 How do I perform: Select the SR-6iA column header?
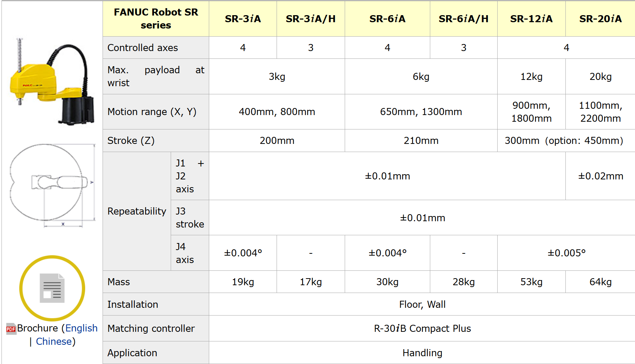[x=387, y=18]
